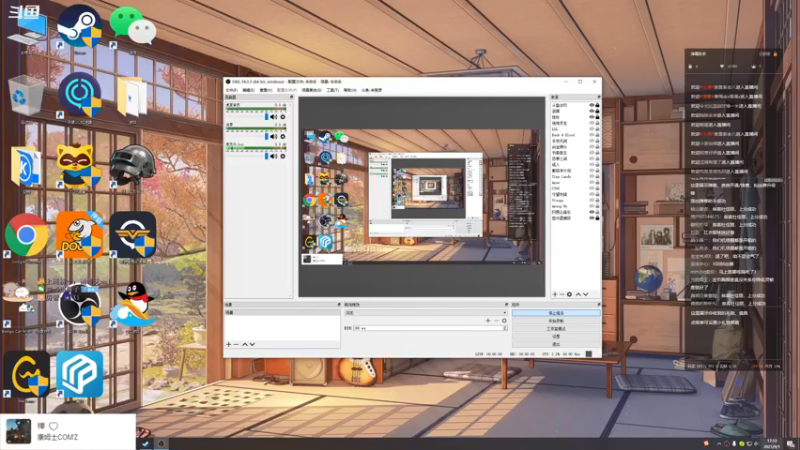Click the taskbar clock in system tray
Screen dimensions: 800x450
click(x=771, y=443)
